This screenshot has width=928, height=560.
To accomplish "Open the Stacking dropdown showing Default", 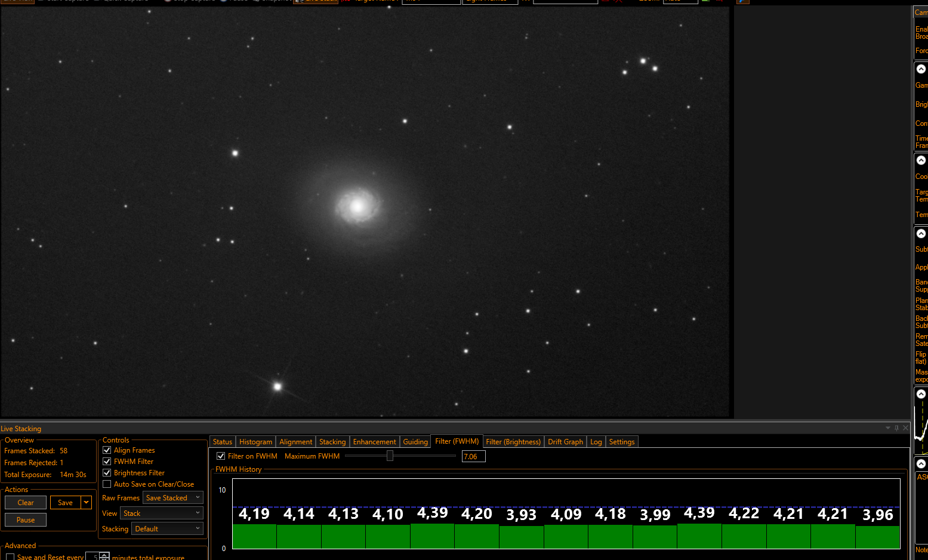I will 167,529.
